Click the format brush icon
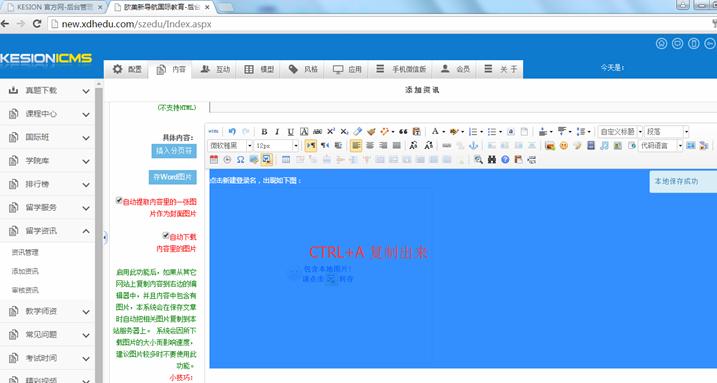This screenshot has height=383, width=717. (x=371, y=132)
